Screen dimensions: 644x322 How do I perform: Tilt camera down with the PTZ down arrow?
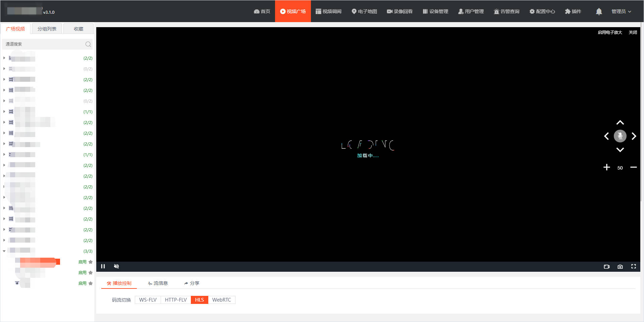620,150
